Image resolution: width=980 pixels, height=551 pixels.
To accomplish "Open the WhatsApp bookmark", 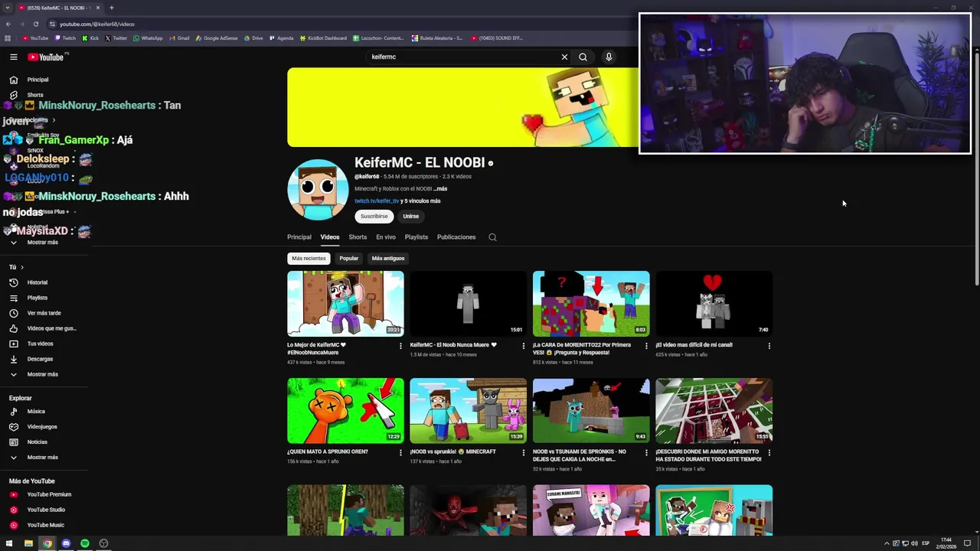I will point(148,38).
